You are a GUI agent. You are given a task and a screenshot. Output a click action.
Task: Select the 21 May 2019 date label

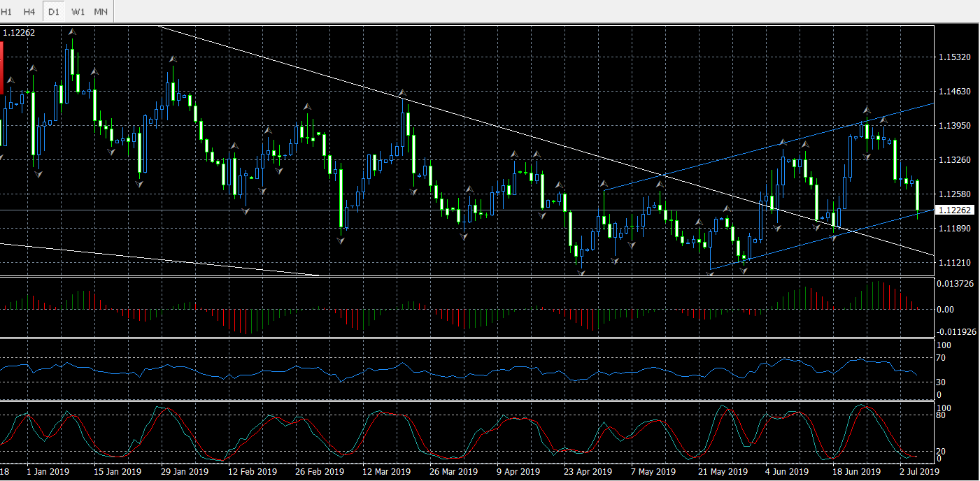[x=722, y=472]
